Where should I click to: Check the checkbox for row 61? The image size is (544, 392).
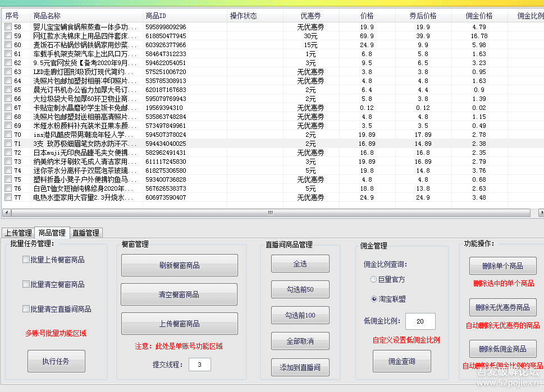tap(8, 54)
